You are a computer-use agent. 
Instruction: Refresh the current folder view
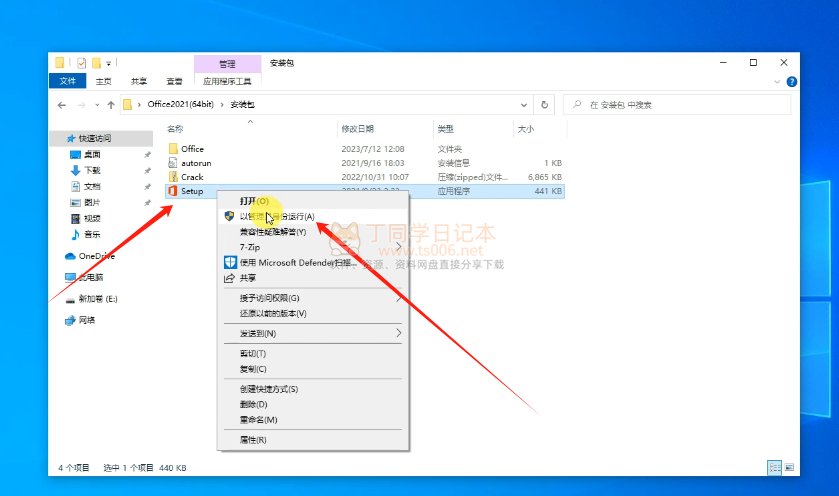click(544, 105)
